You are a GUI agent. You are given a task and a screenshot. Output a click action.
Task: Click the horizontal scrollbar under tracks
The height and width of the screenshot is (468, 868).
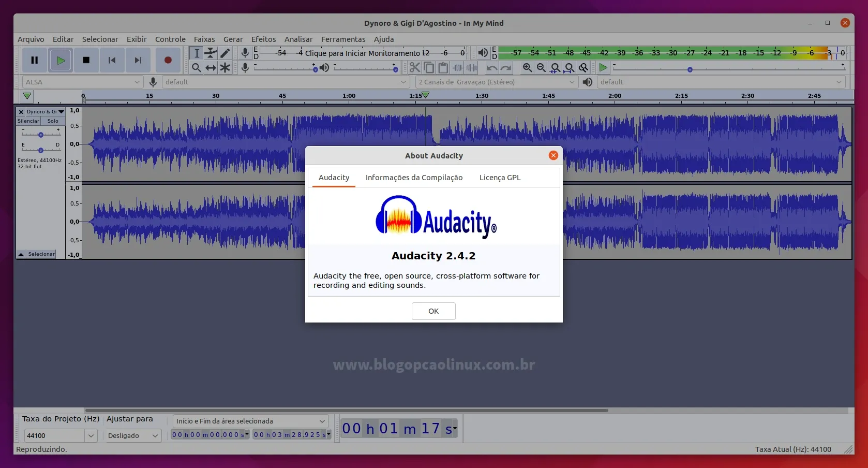[x=347, y=411]
